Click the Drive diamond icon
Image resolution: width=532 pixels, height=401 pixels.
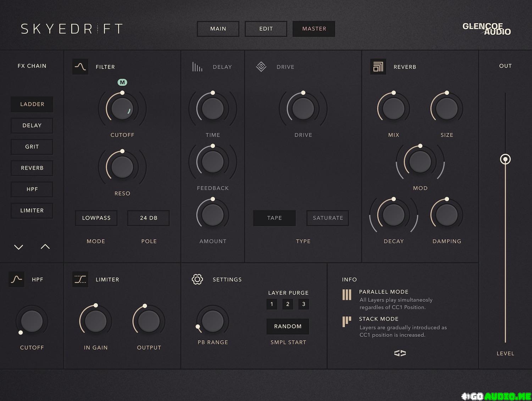pyautogui.click(x=261, y=67)
